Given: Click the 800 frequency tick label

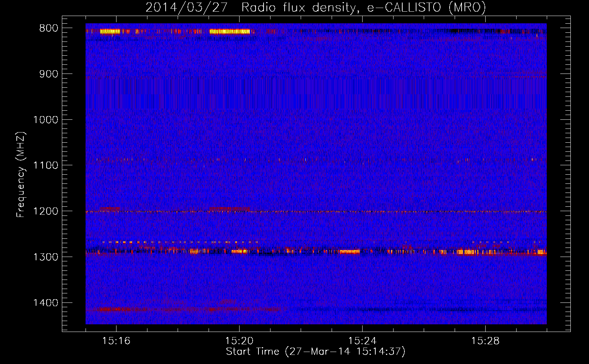Looking at the screenshot, I should (48, 28).
